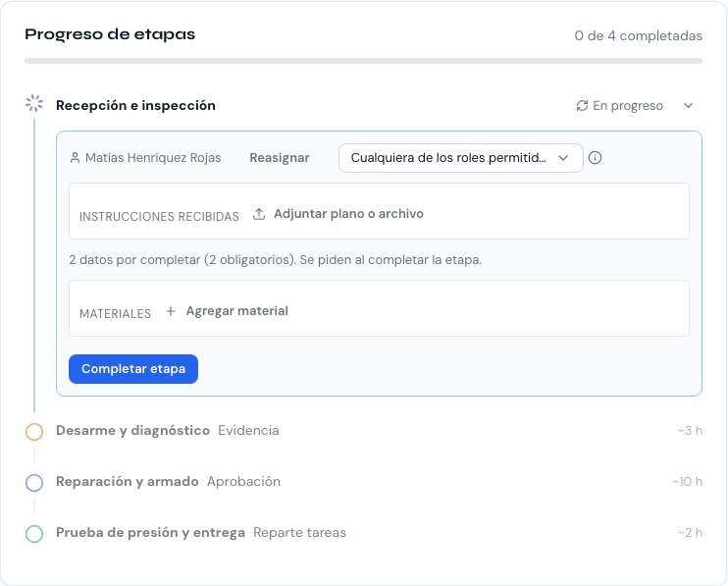The width and height of the screenshot is (728, 586).
Task: Click the Progreso de etapas heading
Action: [x=110, y=34]
